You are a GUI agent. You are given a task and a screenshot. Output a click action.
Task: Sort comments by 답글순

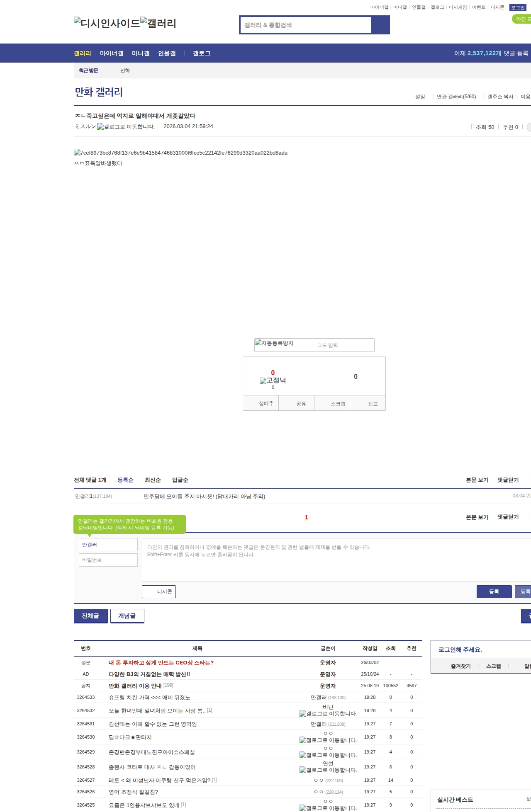pos(180,480)
